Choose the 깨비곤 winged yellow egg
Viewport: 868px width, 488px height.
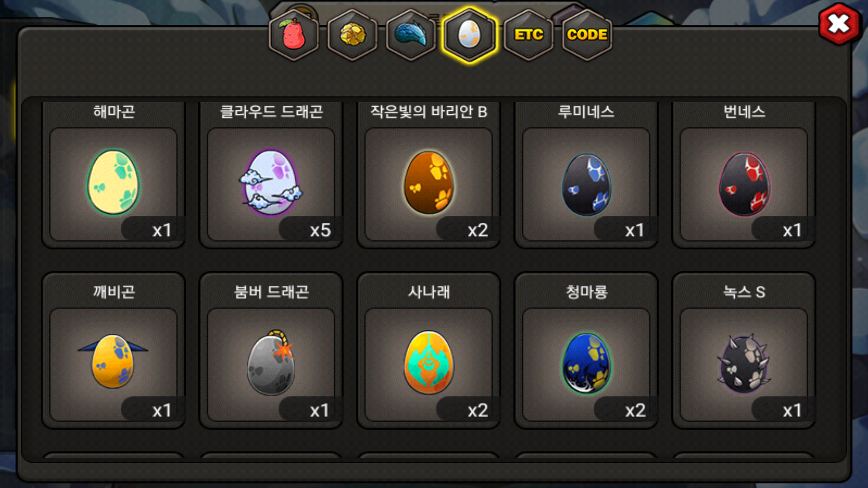(x=113, y=361)
